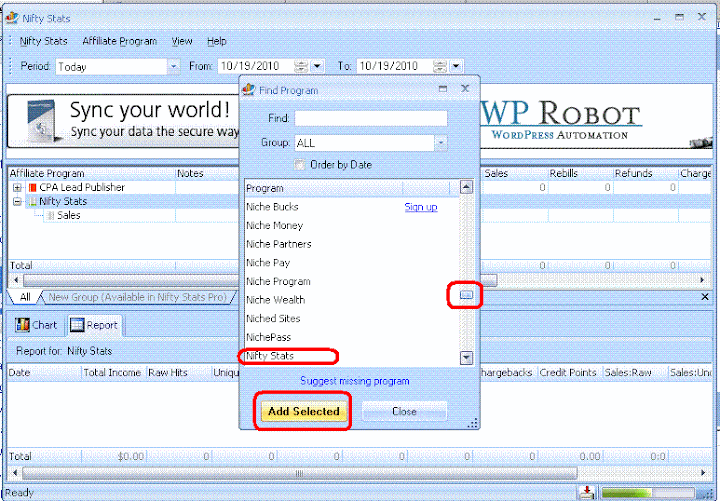Click the Sync your world banner ad

[123, 121]
